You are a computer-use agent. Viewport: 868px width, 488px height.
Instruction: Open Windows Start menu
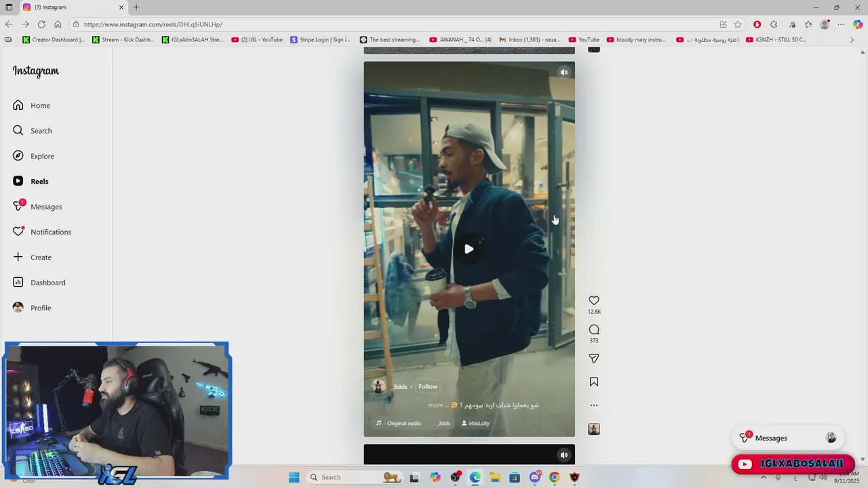click(294, 477)
